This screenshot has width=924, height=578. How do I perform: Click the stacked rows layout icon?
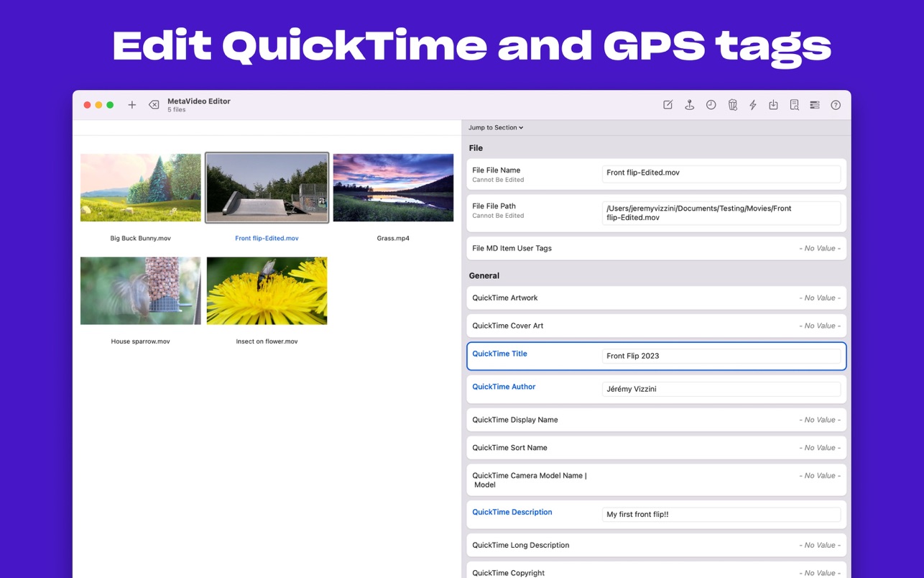click(815, 105)
